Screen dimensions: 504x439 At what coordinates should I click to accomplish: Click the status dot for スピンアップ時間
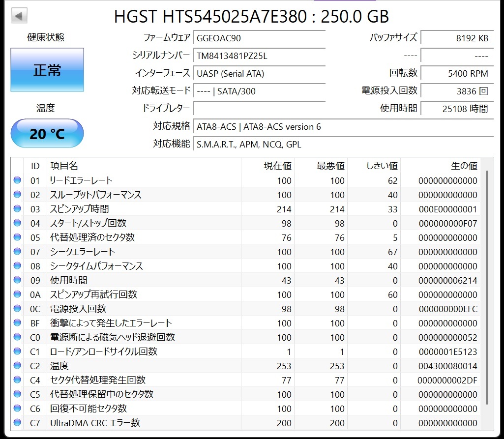17,208
